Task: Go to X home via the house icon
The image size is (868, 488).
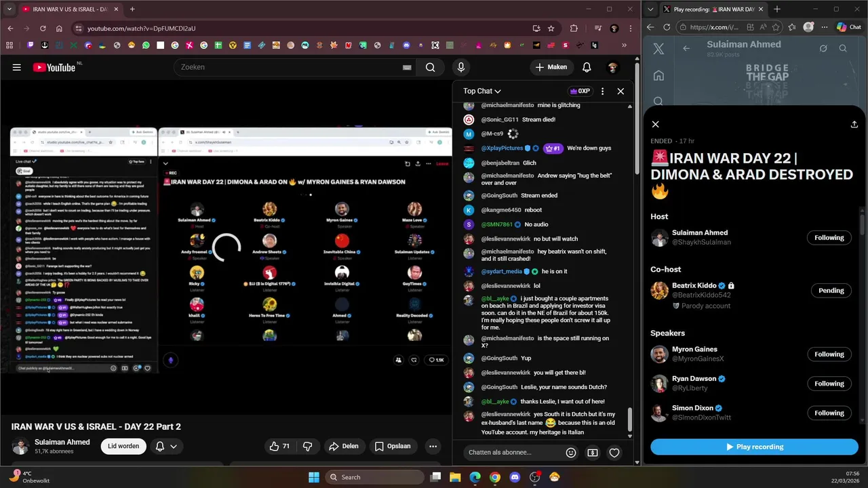Action: [658, 76]
